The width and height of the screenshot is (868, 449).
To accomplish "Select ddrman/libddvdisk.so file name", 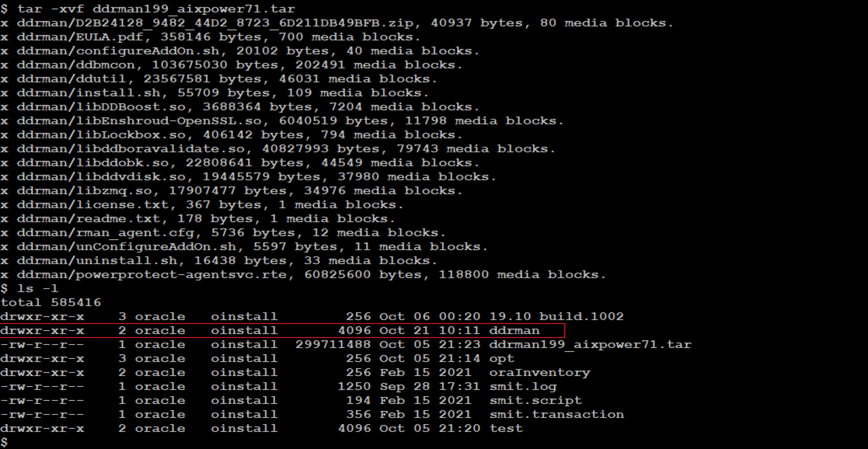I will click(106, 176).
